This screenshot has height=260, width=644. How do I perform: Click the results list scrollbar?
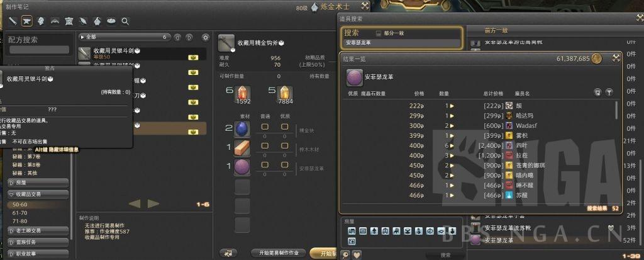pyautogui.click(x=616, y=110)
